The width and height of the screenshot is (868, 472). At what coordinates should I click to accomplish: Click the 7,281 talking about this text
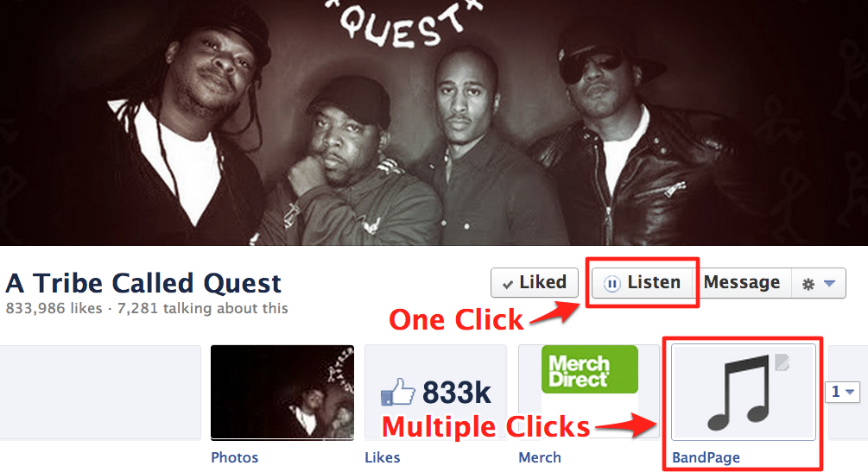tap(203, 308)
